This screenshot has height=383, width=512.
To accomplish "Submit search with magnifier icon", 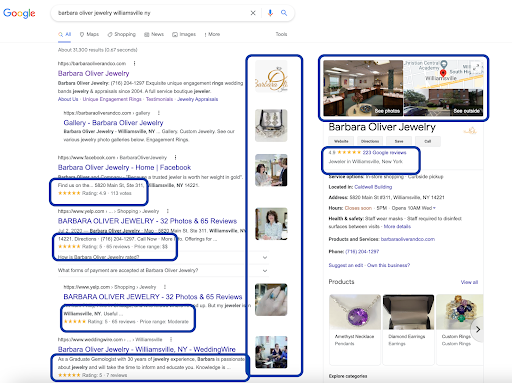I will point(284,13).
